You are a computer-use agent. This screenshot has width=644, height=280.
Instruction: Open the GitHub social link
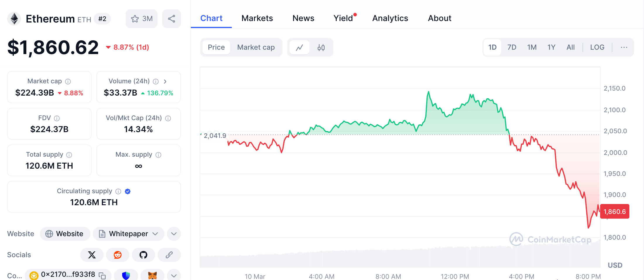coord(143,255)
